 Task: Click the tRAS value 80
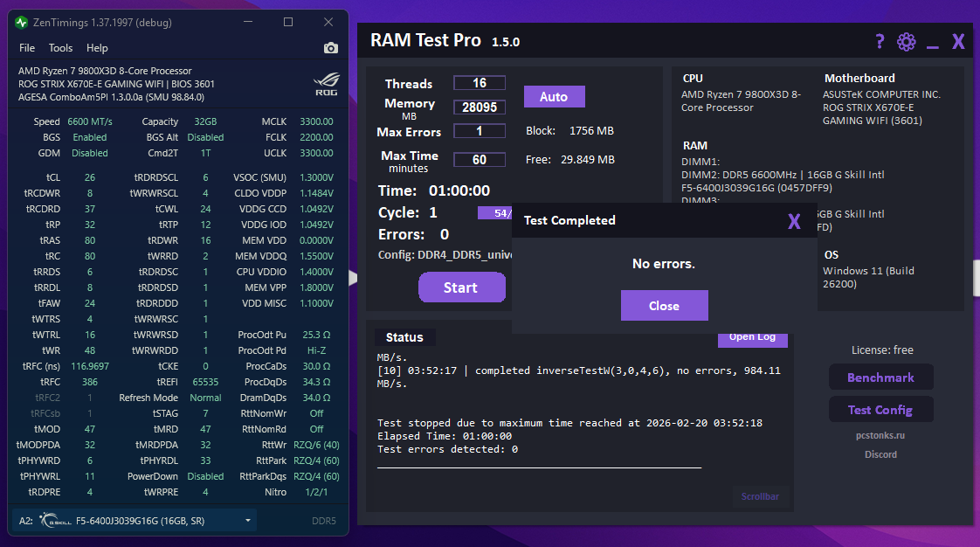pyautogui.click(x=90, y=240)
